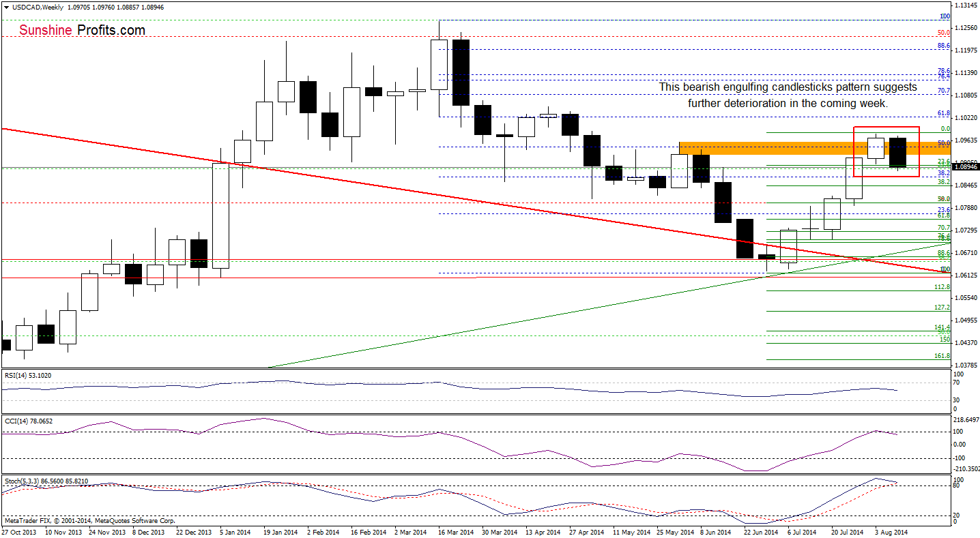Click the 13 Apr 2014 date label
The image size is (980, 538).
(543, 530)
